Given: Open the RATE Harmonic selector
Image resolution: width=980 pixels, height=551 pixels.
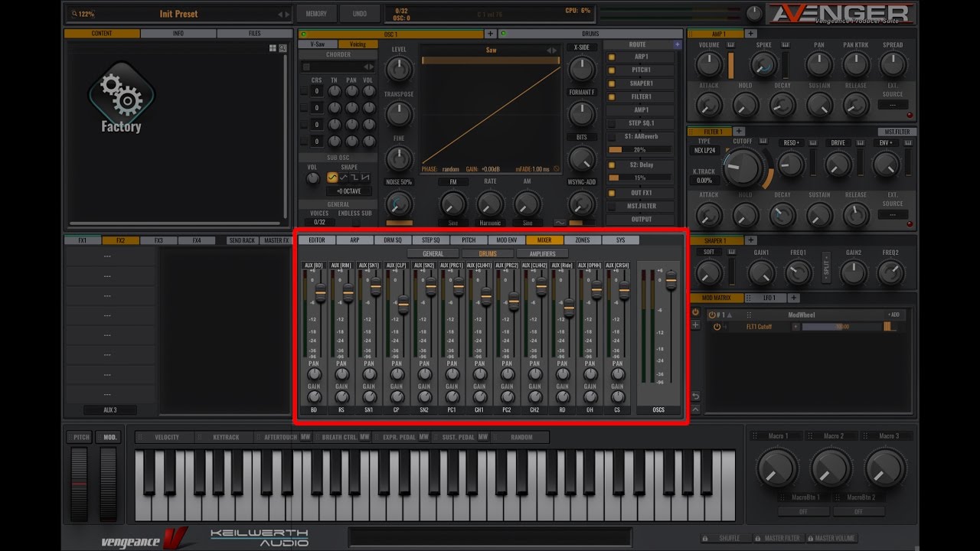Looking at the screenshot, I should [x=490, y=223].
